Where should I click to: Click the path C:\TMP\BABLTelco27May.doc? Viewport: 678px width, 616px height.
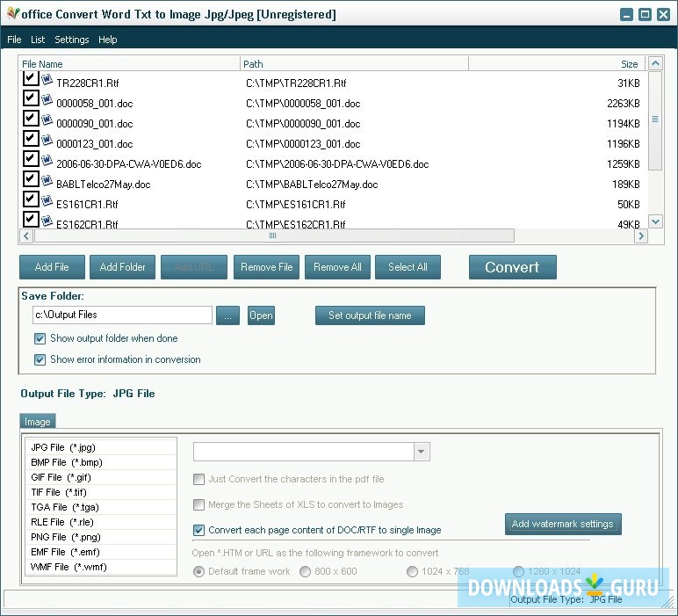(x=312, y=185)
